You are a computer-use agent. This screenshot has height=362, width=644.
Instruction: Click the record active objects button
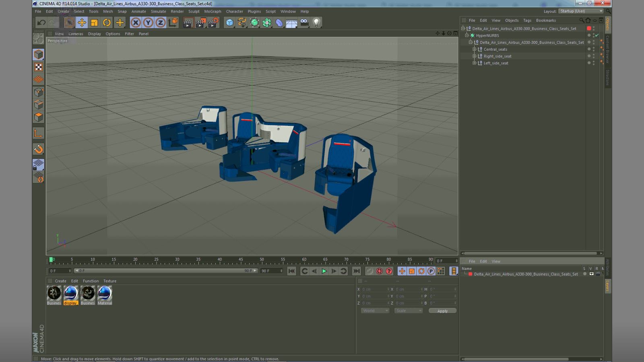[369, 271]
